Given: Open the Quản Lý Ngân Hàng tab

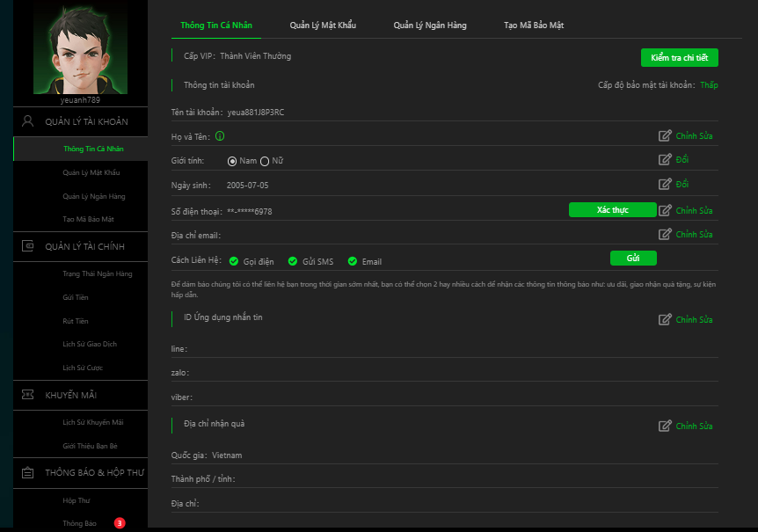Looking at the screenshot, I should 430,26.
